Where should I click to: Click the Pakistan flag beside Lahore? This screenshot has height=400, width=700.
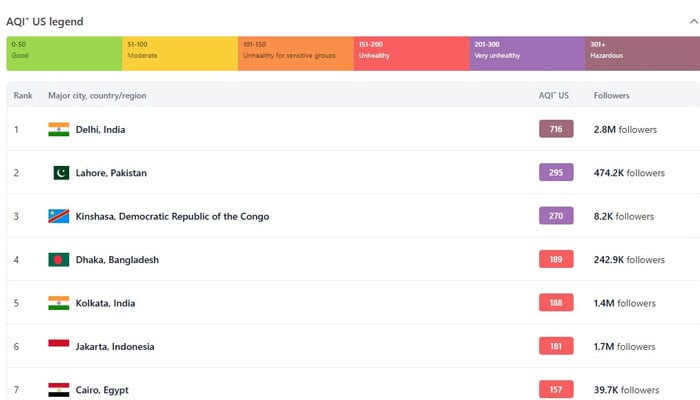coord(60,173)
